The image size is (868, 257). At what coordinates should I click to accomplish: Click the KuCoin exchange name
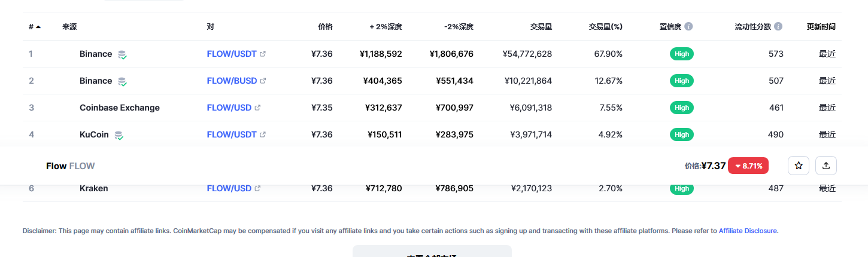[x=94, y=134]
